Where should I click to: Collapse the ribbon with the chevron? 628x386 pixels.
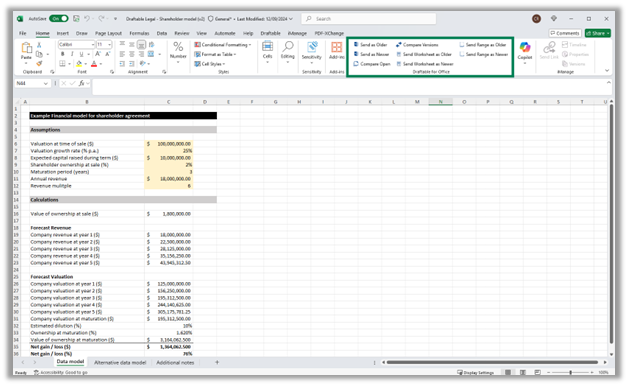click(607, 70)
